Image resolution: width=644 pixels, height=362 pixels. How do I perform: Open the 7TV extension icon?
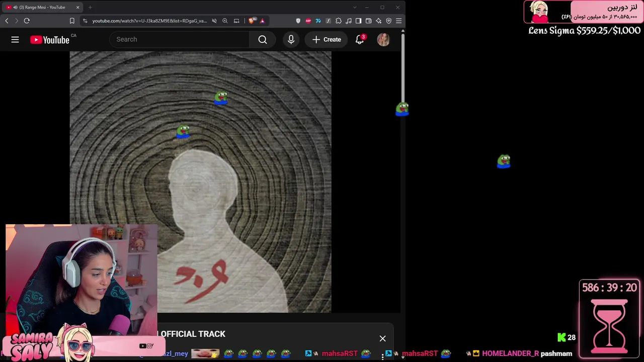[318, 21]
